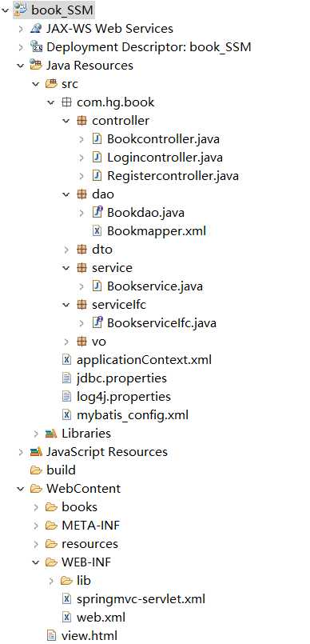
Task: Select log4j.properties file name
Action: (123, 396)
